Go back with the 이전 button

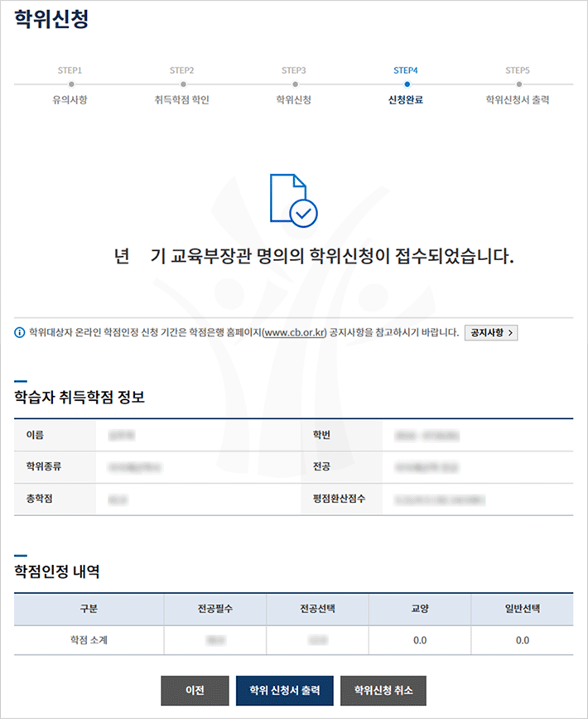(x=195, y=690)
